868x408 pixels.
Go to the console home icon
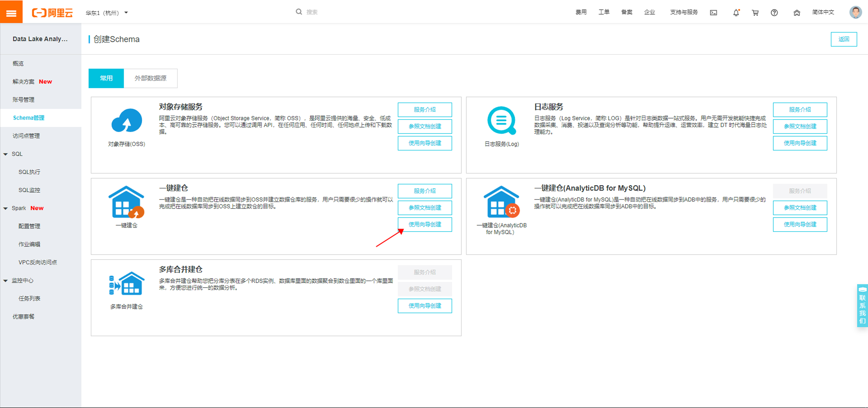pyautogui.click(x=797, y=13)
